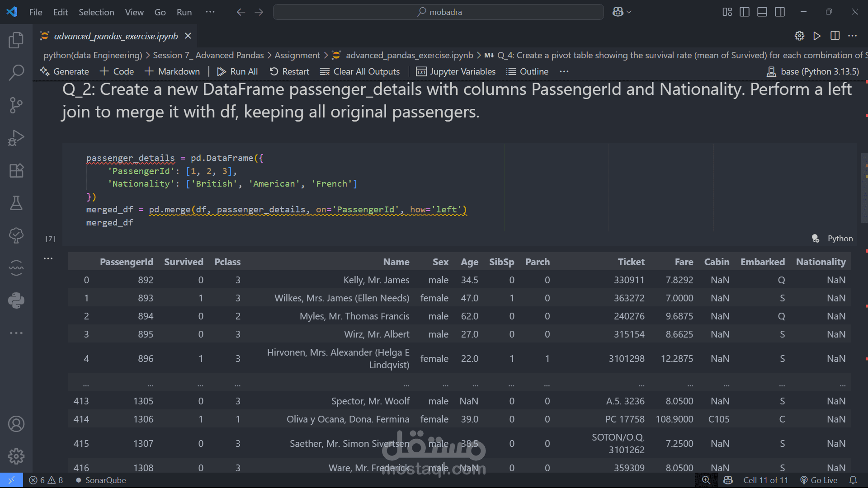Screen dimensions: 868x488
Task: Open the Run menu
Action: [x=184, y=12]
